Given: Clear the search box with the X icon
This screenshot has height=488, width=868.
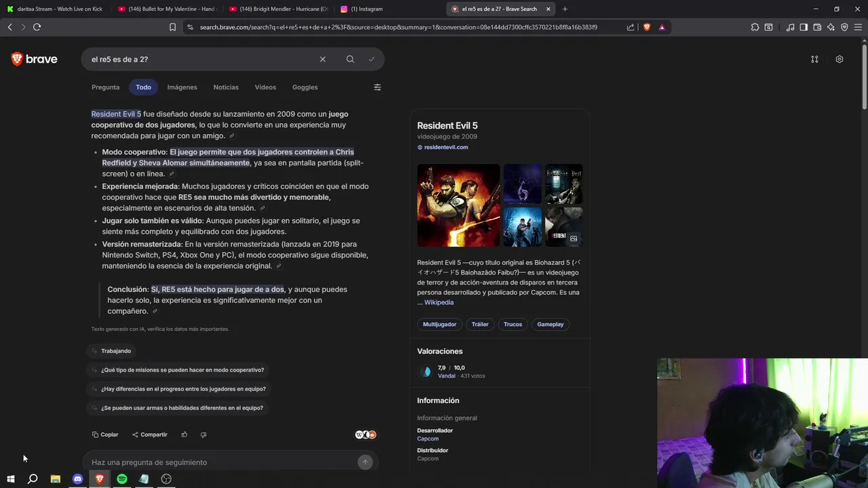Looking at the screenshot, I should (323, 59).
